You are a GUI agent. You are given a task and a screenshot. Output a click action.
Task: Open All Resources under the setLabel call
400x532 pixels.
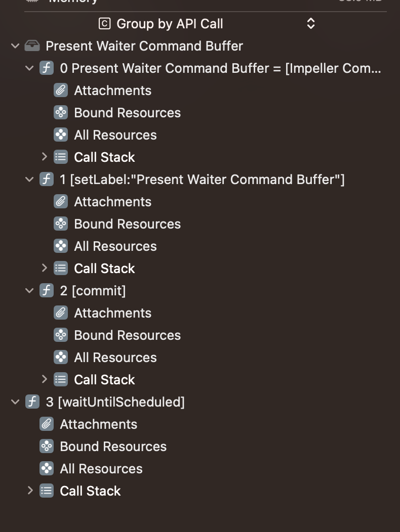[x=61, y=246]
